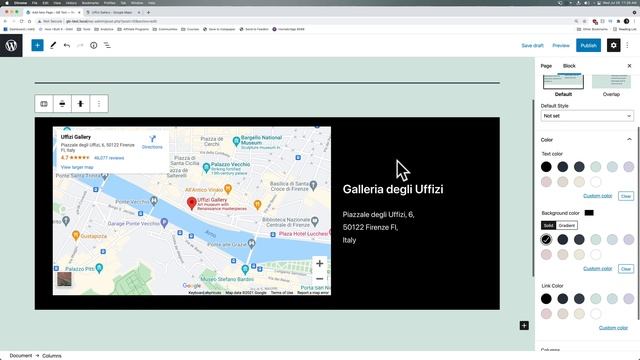The image size is (640, 360).
Task: Open Custom color under Background color
Action: click(x=598, y=269)
